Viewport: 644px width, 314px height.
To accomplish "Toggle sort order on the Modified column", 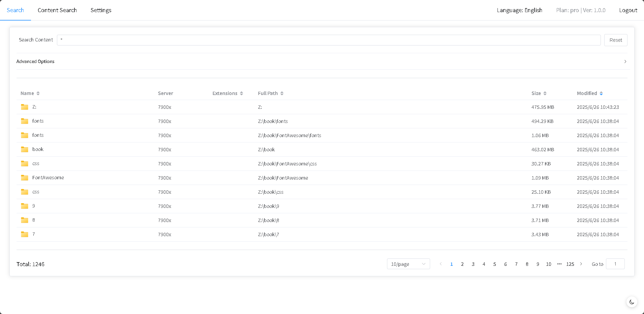I will coord(601,93).
